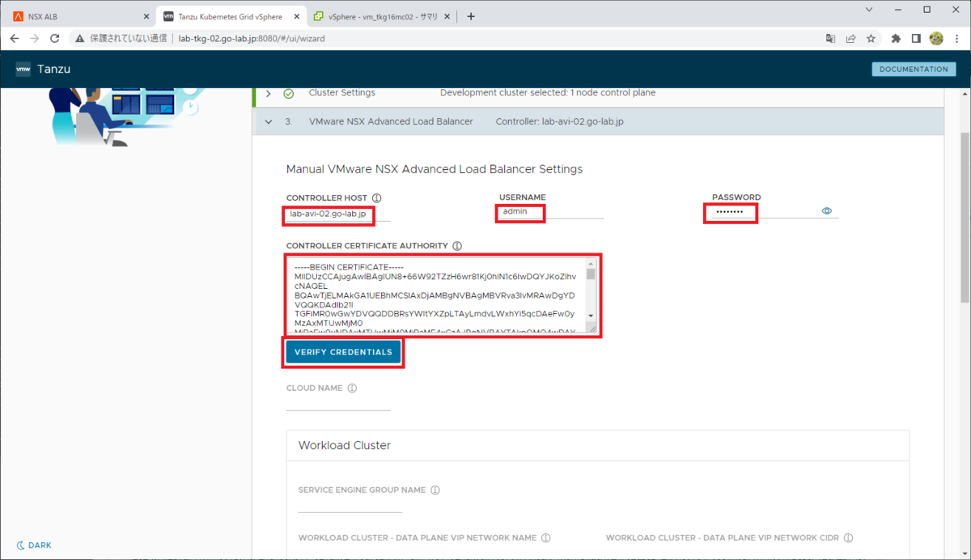The image size is (971, 560).
Task: Click the translate page icon
Action: click(x=830, y=38)
